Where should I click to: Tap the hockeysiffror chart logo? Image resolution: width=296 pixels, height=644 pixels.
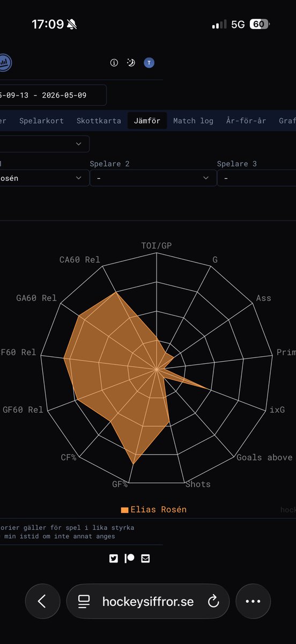(5, 62)
